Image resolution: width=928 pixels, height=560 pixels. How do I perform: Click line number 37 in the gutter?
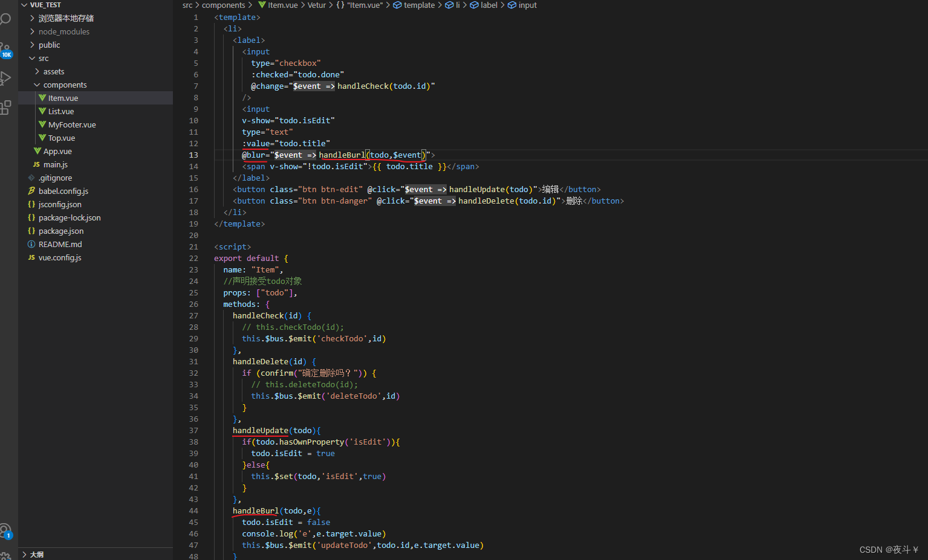193,430
